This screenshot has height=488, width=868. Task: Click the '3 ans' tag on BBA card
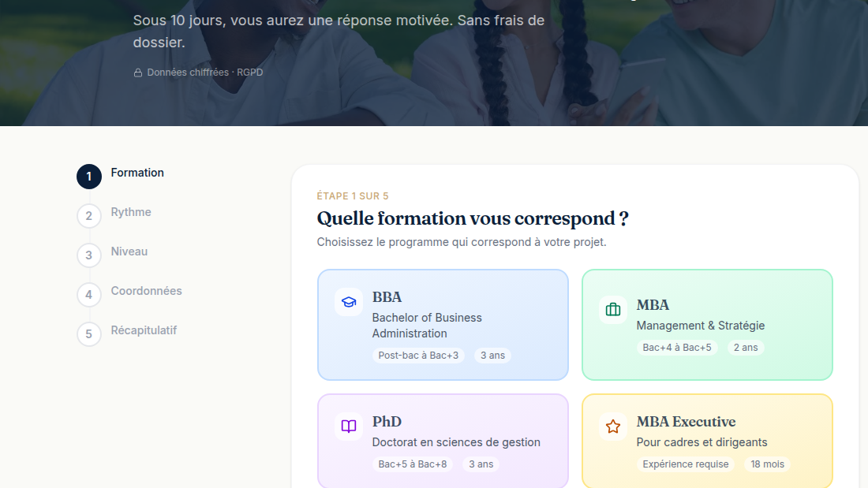click(492, 356)
